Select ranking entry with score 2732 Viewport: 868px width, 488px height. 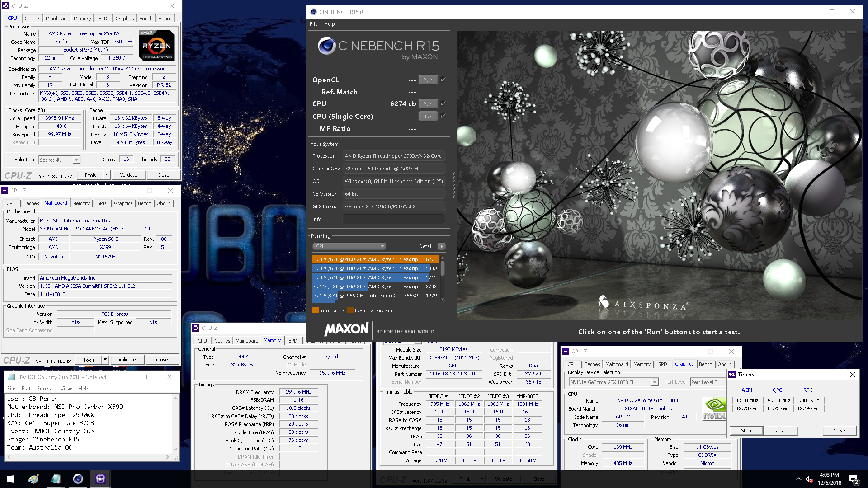375,286
